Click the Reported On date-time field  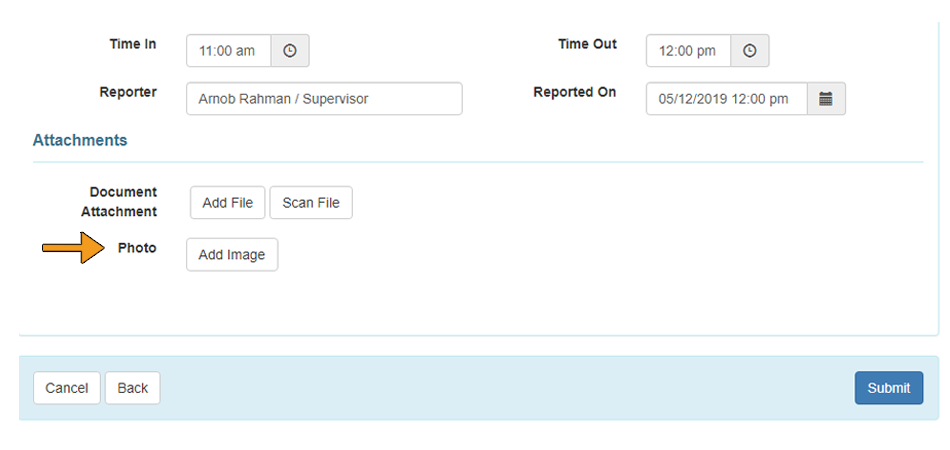click(x=726, y=99)
